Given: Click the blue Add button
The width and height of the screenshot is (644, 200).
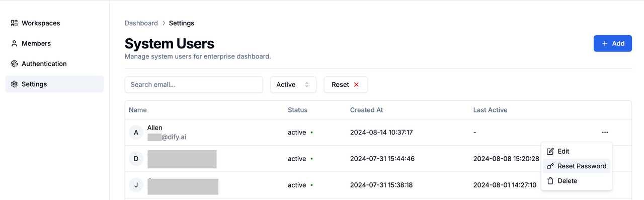Looking at the screenshot, I should click(613, 43).
